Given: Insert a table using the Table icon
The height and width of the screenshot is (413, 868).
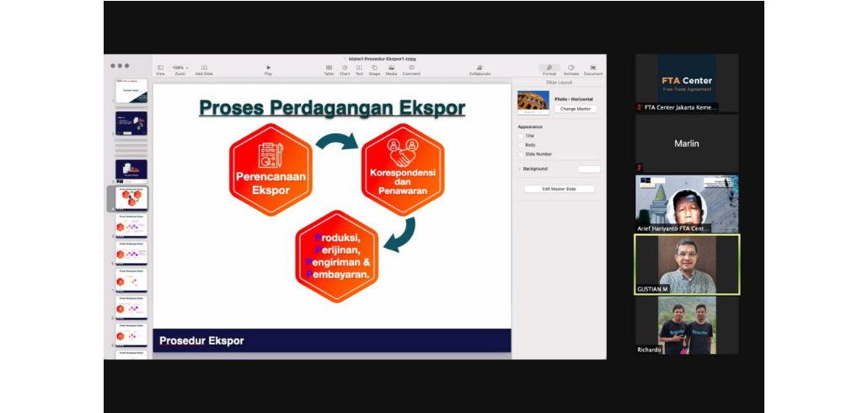Looking at the screenshot, I should [329, 68].
